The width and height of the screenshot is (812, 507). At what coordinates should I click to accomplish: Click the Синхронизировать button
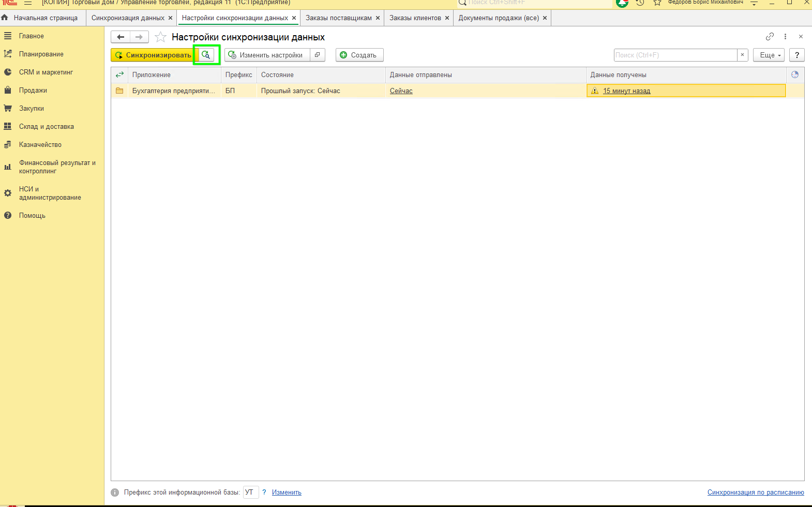pos(154,55)
